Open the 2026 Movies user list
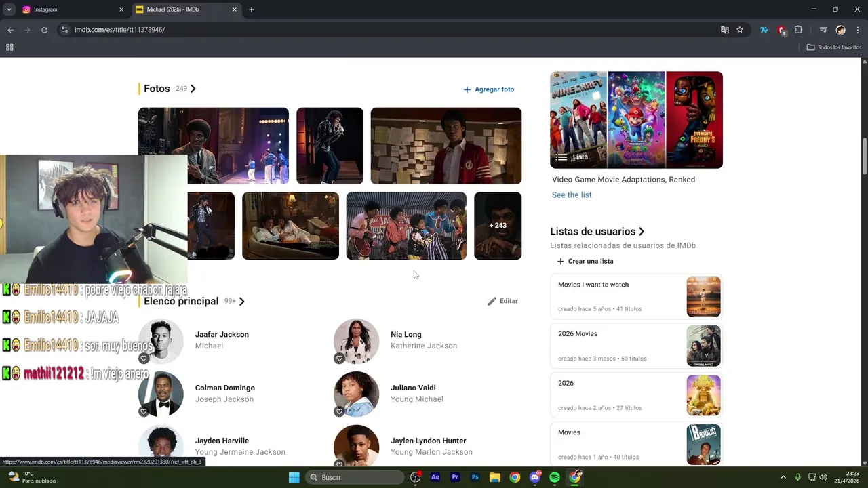The height and width of the screenshot is (488, 868). pyautogui.click(x=636, y=346)
